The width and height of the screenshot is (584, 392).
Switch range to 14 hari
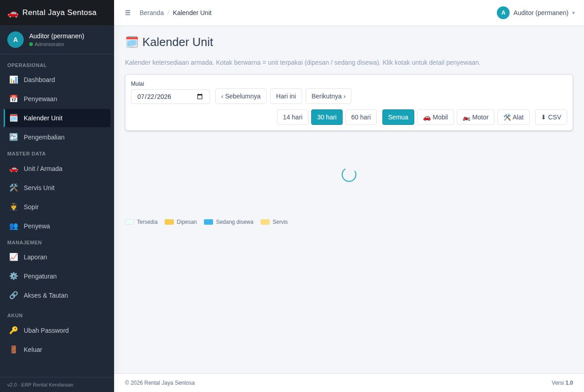pos(292,117)
